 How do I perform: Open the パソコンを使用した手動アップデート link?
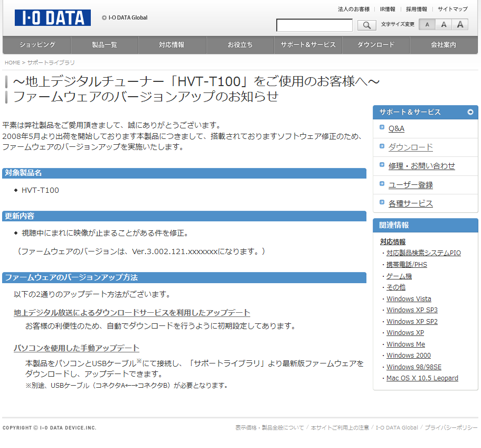[x=77, y=348]
